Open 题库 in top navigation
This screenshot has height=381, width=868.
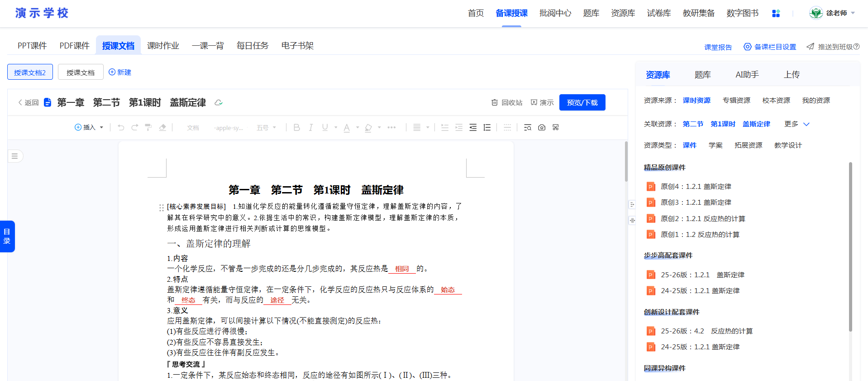click(591, 13)
